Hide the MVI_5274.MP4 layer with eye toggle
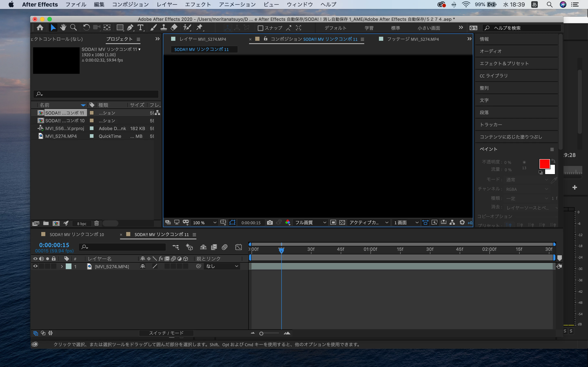 [35, 266]
